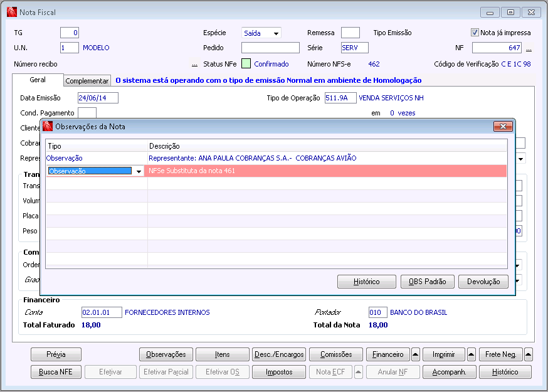548x392 pixels.
Task: Expand the Observação type dropdown in the grid
Action: [x=138, y=171]
